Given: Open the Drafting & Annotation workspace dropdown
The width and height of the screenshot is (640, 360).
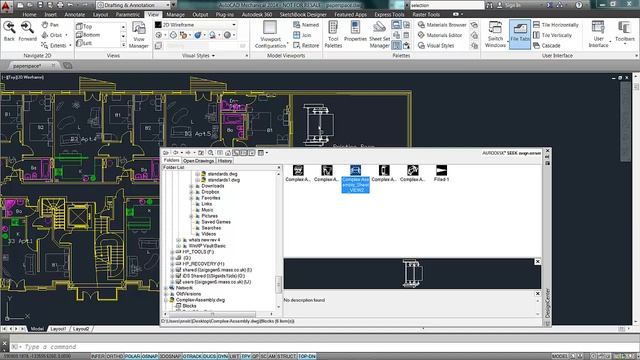Looking at the screenshot, I should coord(133,5).
